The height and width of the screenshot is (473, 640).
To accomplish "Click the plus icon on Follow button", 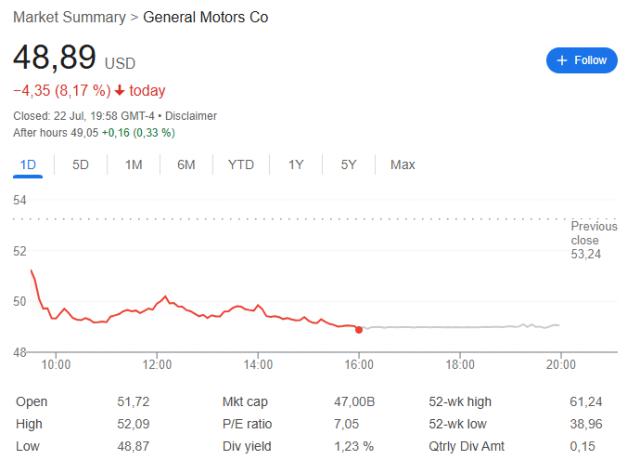I will [562, 60].
